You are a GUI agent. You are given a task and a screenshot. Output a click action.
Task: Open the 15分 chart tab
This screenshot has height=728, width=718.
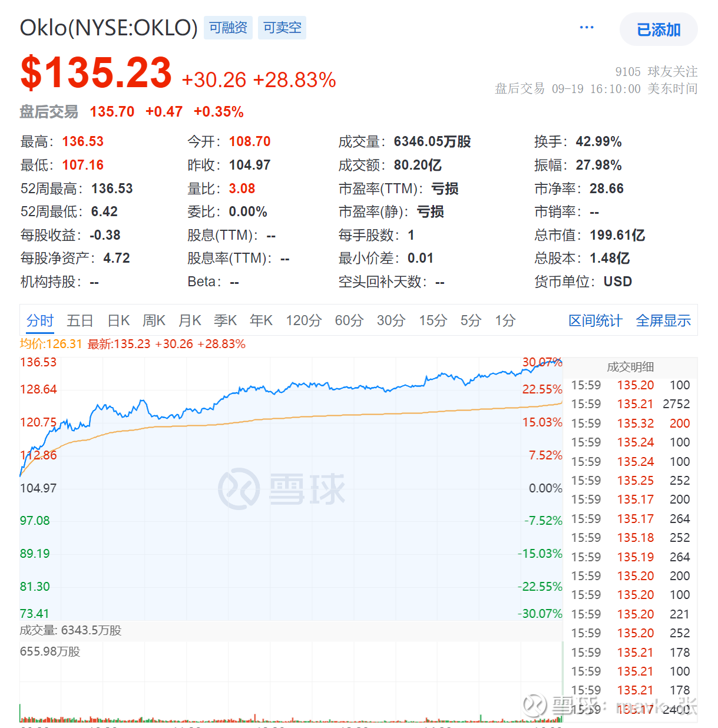coord(433,320)
